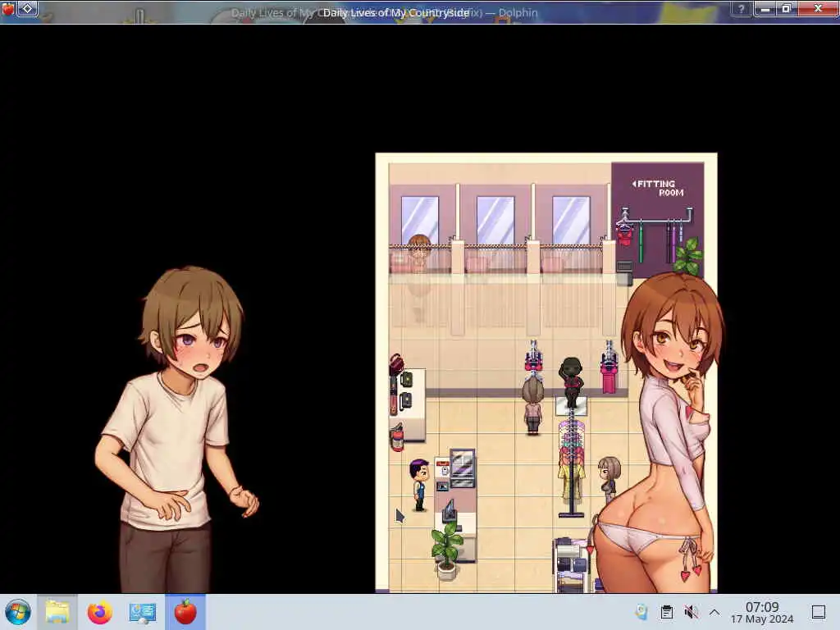Click the show desktop square button

coord(819,612)
